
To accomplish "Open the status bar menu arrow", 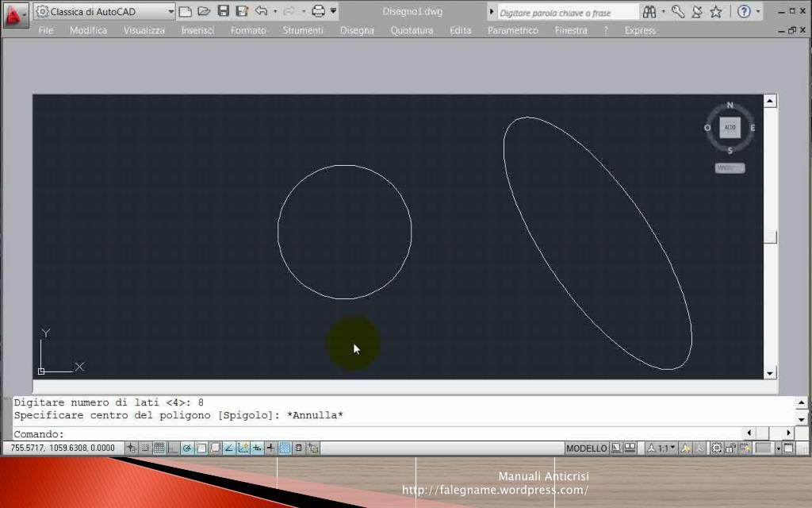I will (x=779, y=448).
